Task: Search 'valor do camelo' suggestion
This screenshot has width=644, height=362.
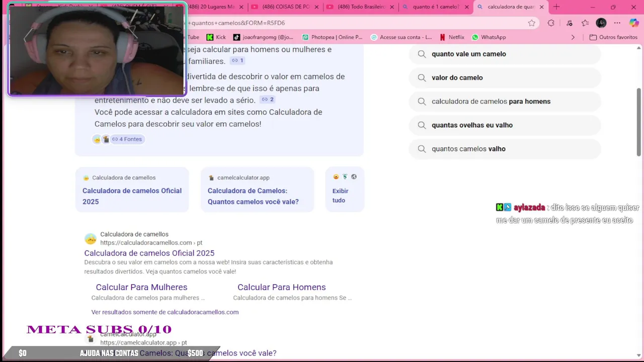Action: click(505, 77)
